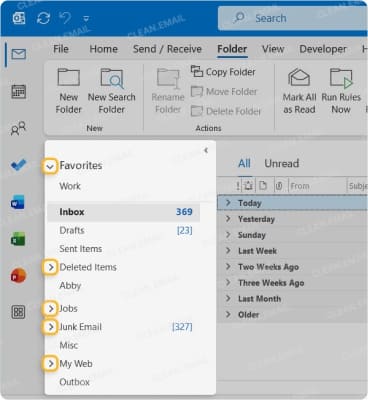Open the Deleted Items folder
The width and height of the screenshot is (368, 400).
pos(88,267)
